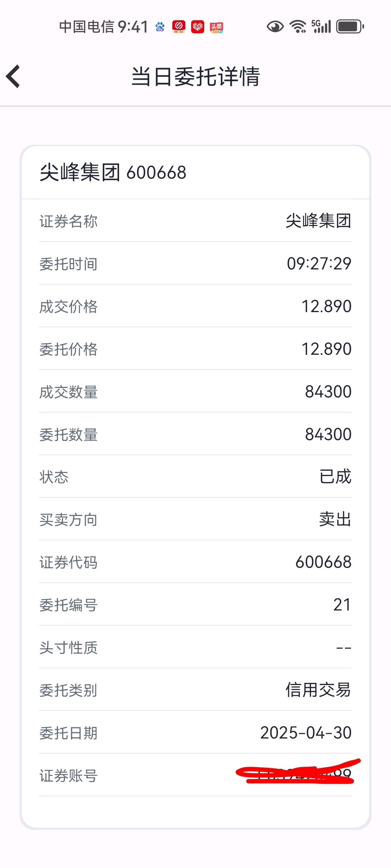391x868 pixels.
Task: Tap the back arrow icon
Action: tap(13, 76)
